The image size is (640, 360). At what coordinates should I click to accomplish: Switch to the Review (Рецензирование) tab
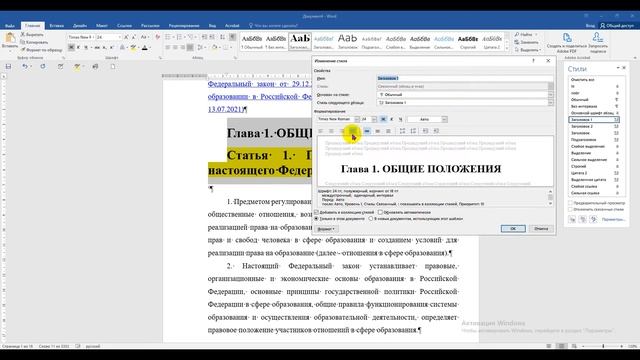[184, 25]
